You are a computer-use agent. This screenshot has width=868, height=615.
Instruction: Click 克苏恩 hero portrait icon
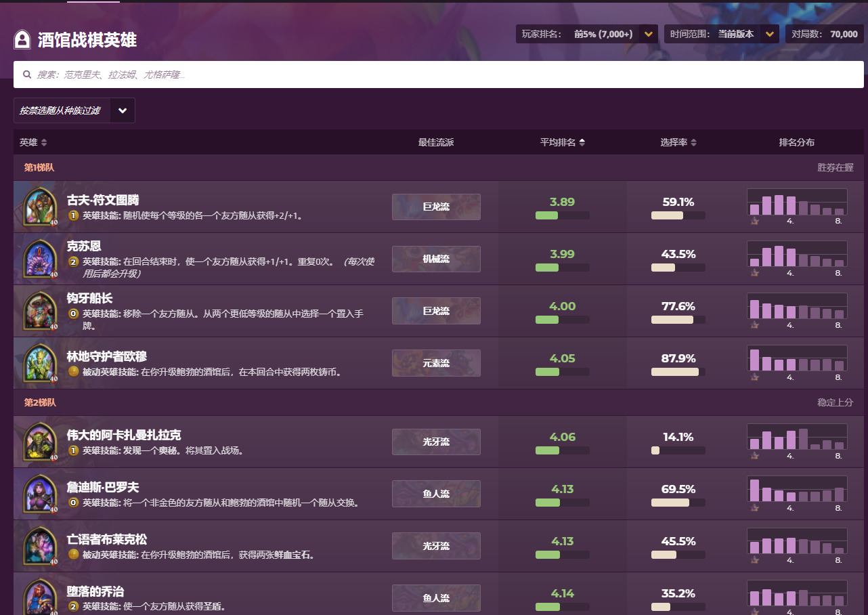40,258
